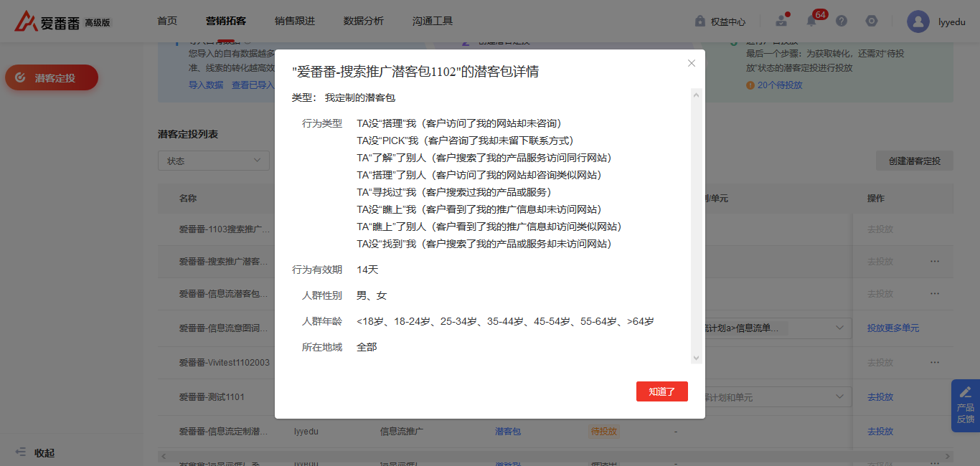Click the 14天 validity value
Image resolution: width=980 pixels, height=466 pixels.
pyautogui.click(x=367, y=270)
